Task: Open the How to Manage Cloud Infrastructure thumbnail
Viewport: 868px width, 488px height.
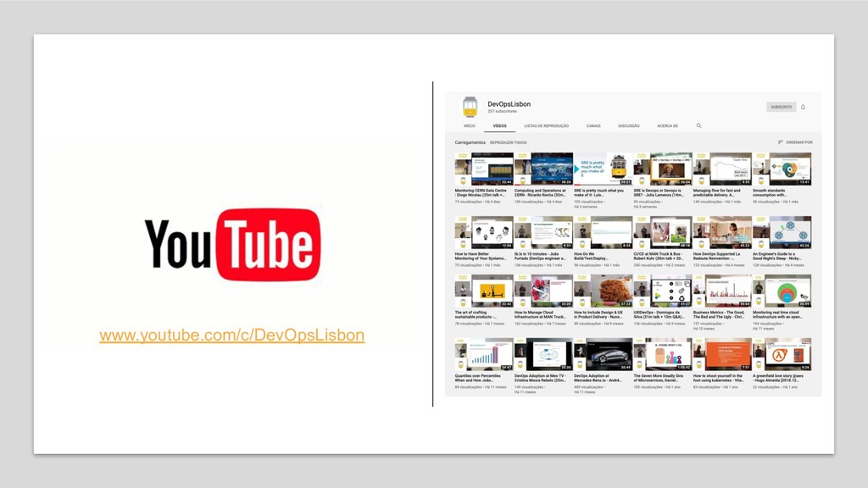Action: pos(543,291)
